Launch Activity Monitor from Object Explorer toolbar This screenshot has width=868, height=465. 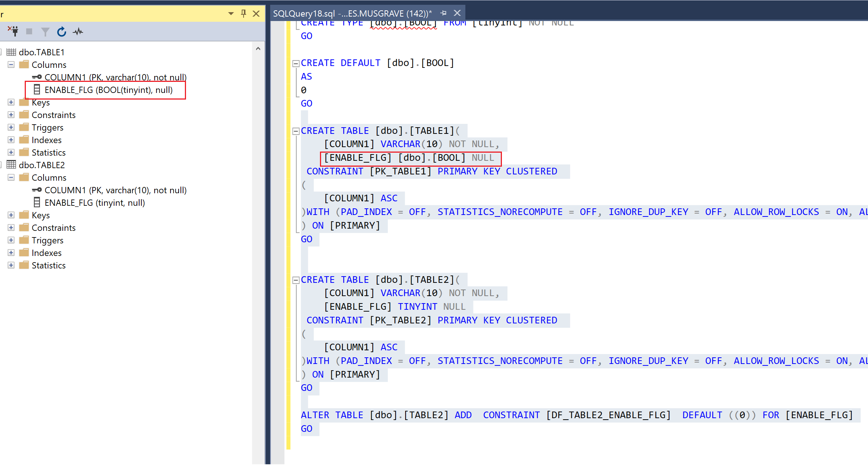point(77,31)
